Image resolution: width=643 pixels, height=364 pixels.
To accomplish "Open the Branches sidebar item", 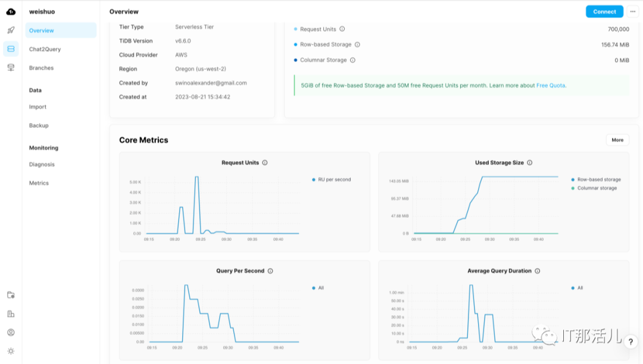I will click(41, 68).
